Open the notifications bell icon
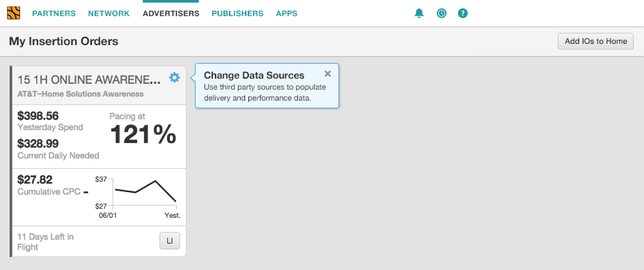 click(419, 13)
